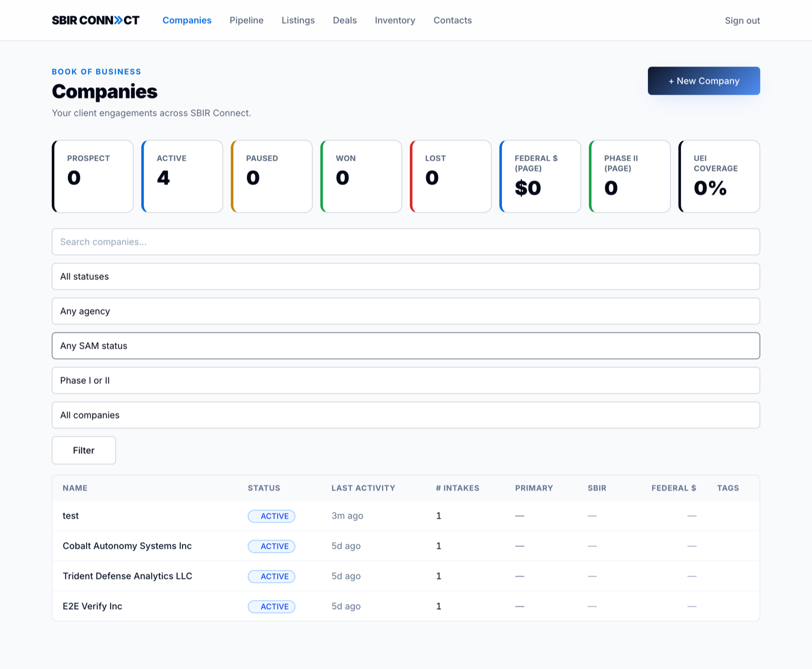This screenshot has width=812, height=669.
Task: Click the Companies page heading
Action: (x=104, y=91)
